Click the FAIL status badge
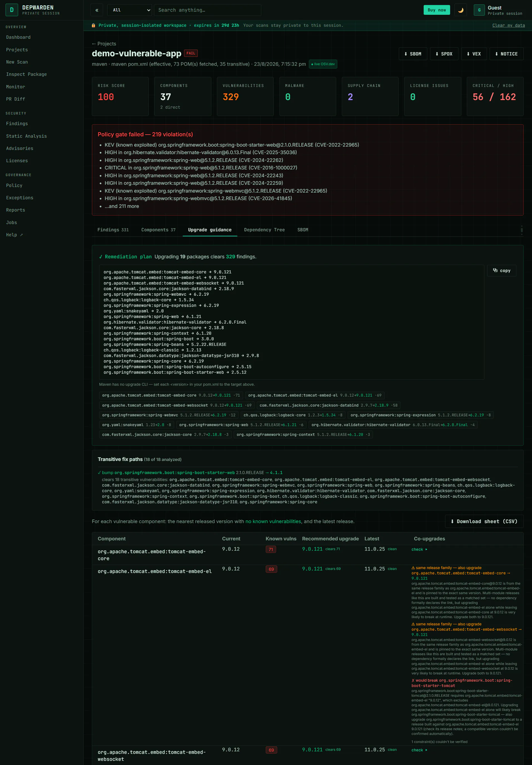 click(191, 53)
